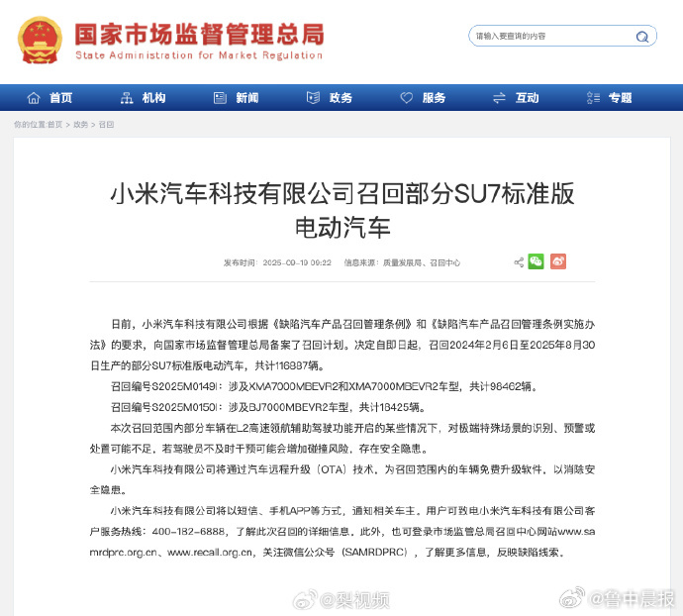Click the list icon beside 专题
This screenshot has height=616, width=683.
coord(593,98)
